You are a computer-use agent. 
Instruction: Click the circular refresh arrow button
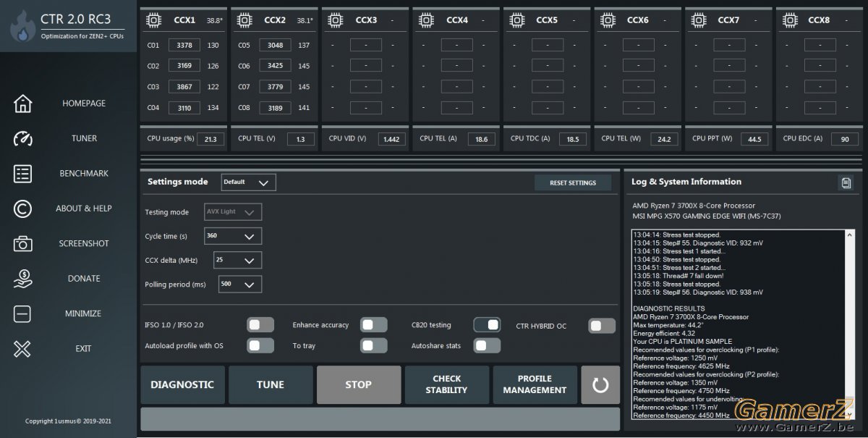click(600, 384)
